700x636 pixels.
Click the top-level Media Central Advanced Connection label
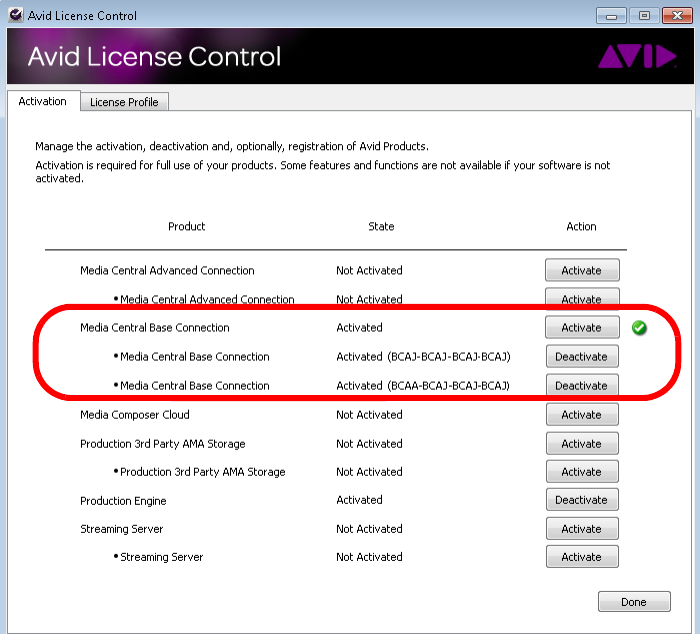[x=167, y=270]
